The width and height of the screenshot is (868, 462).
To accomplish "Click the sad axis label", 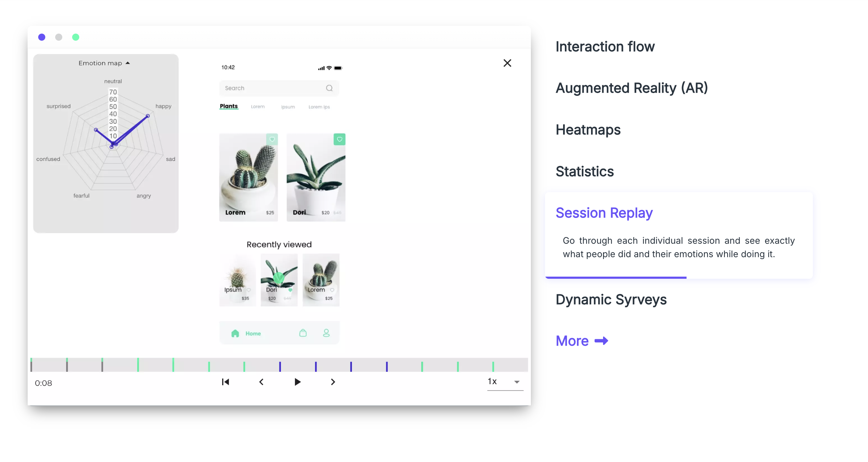I will coord(170,159).
